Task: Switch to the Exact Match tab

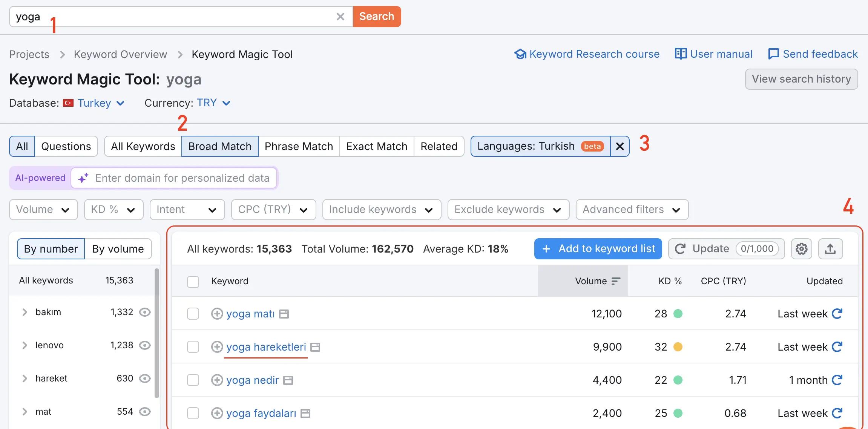Action: [377, 146]
